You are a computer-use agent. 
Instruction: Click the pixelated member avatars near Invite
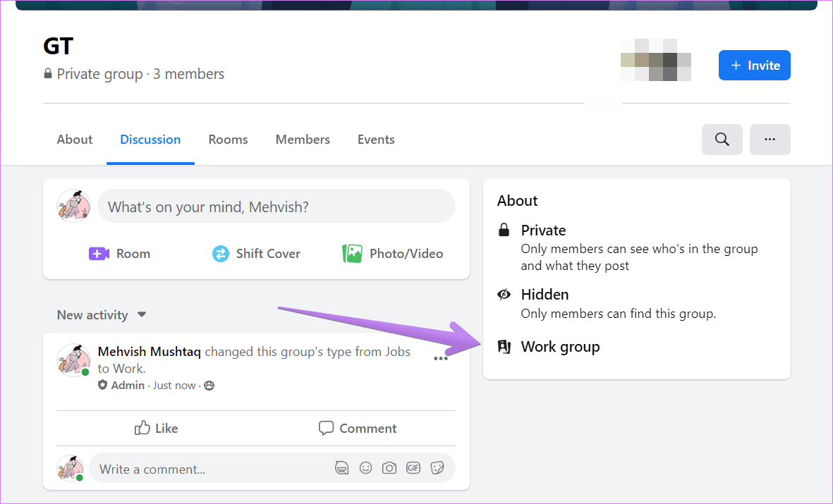(x=655, y=60)
